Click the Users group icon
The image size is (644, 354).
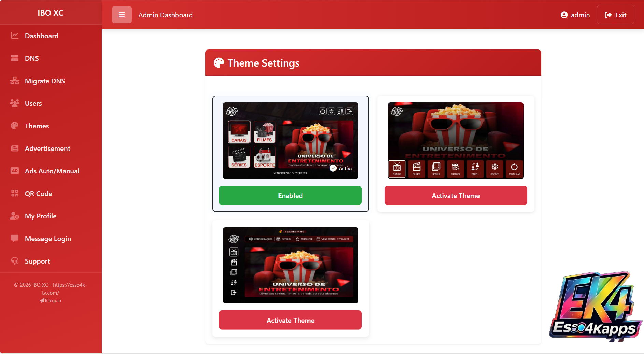pos(14,103)
